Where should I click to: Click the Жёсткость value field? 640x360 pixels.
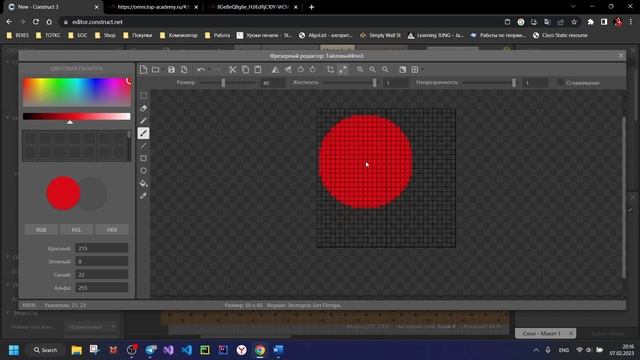point(396,83)
